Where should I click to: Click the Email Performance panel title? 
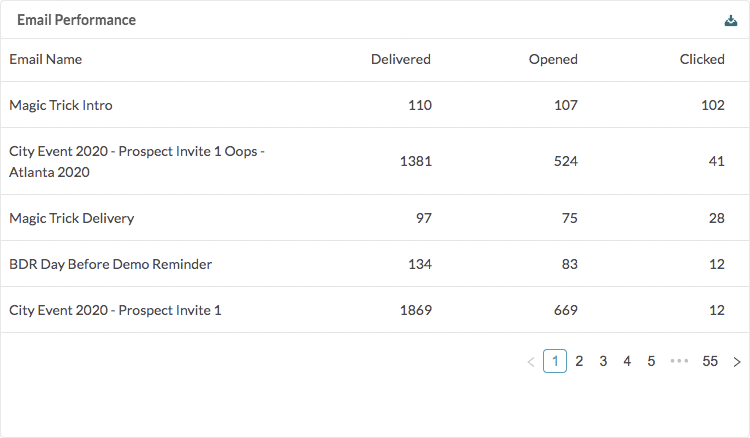coord(77,20)
